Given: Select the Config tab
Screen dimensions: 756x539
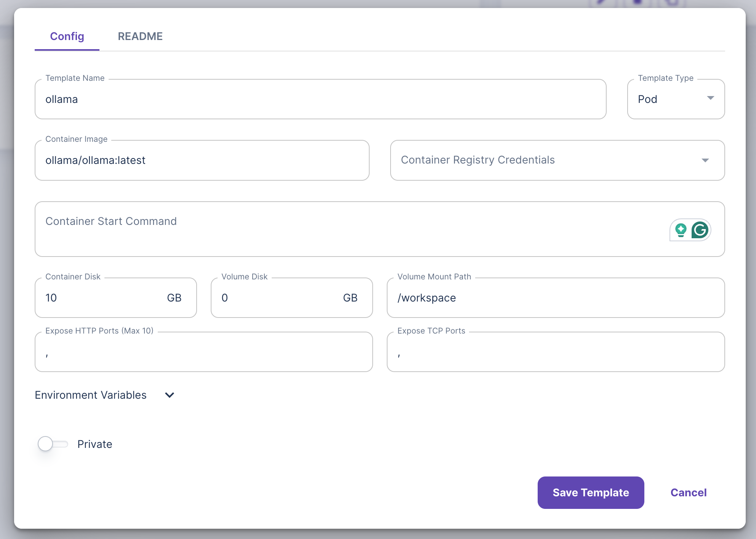Looking at the screenshot, I should 67,36.
